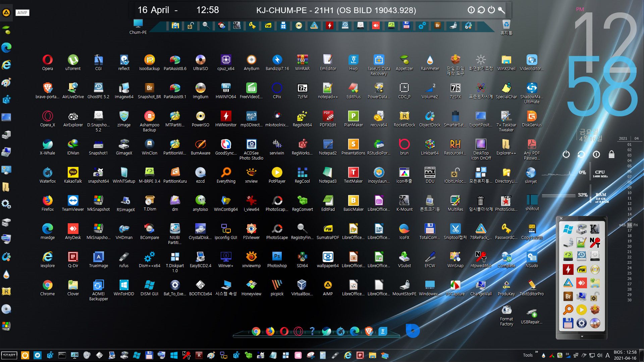The width and height of the screenshot is (644, 362).
Task: Launch Rainmeter from the desktop
Action: (x=430, y=62)
